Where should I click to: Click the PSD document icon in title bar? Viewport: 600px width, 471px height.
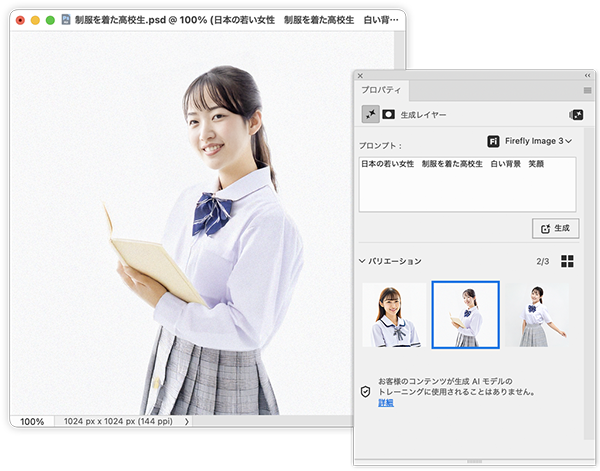[66, 20]
